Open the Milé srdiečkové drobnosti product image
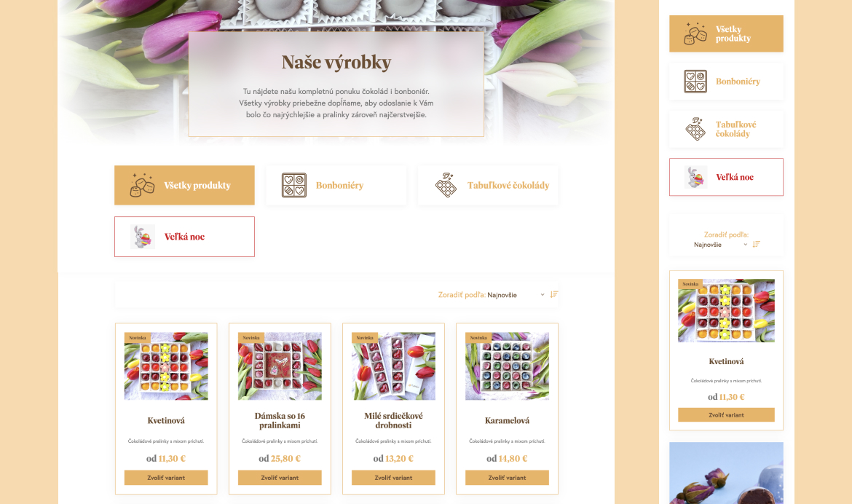 point(393,366)
